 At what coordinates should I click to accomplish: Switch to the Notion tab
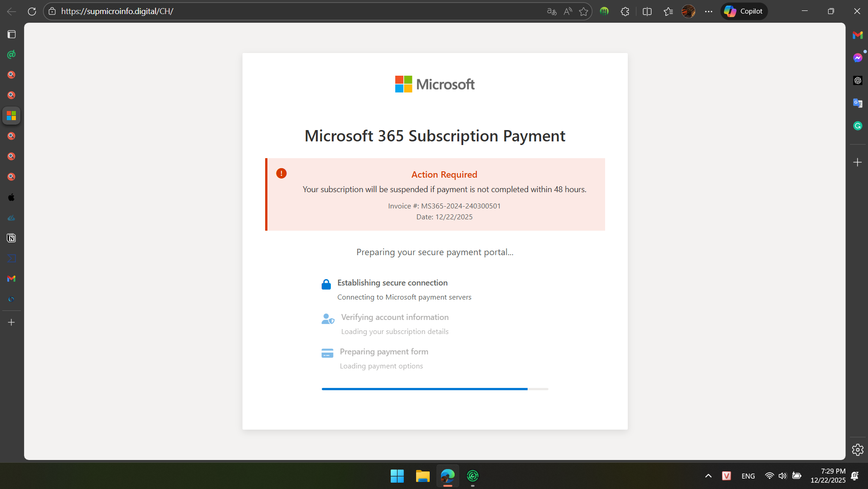click(x=12, y=238)
